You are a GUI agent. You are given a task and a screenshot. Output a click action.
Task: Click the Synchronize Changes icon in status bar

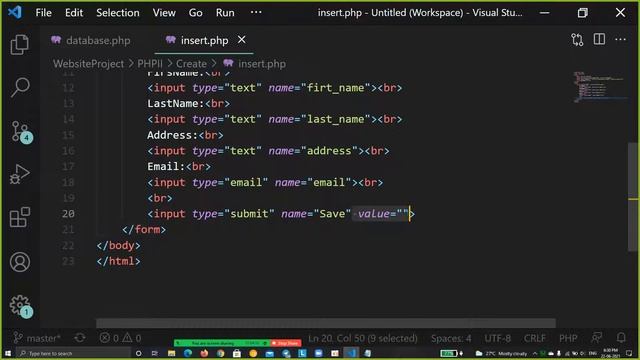80,338
